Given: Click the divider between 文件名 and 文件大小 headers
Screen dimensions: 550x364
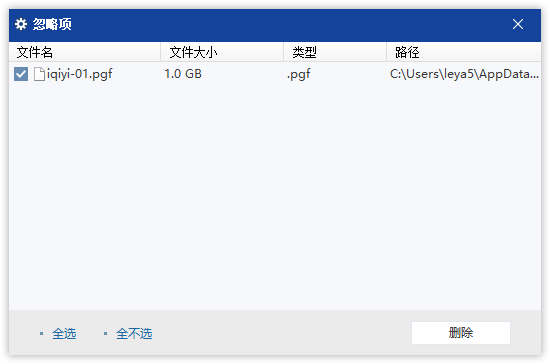Looking at the screenshot, I should (160, 52).
